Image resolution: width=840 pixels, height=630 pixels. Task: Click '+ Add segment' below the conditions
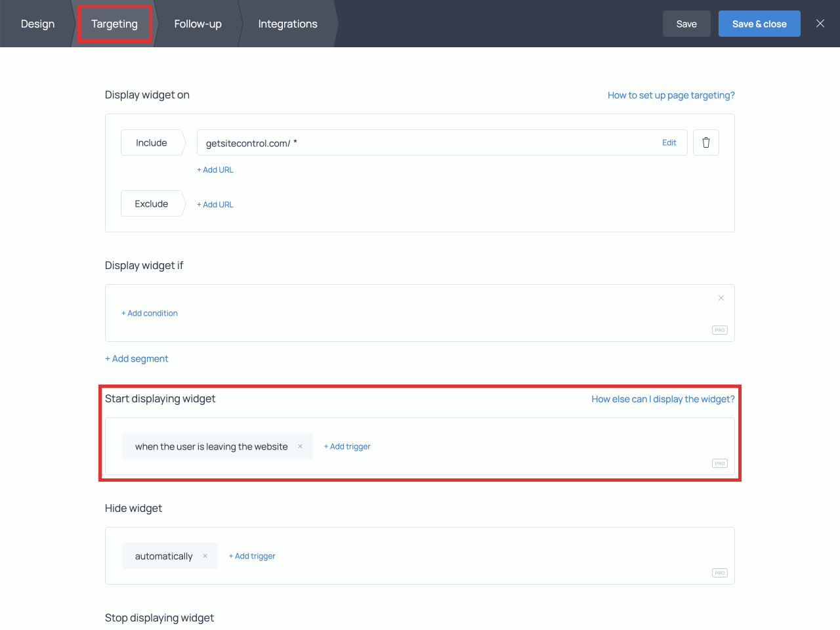pos(136,358)
